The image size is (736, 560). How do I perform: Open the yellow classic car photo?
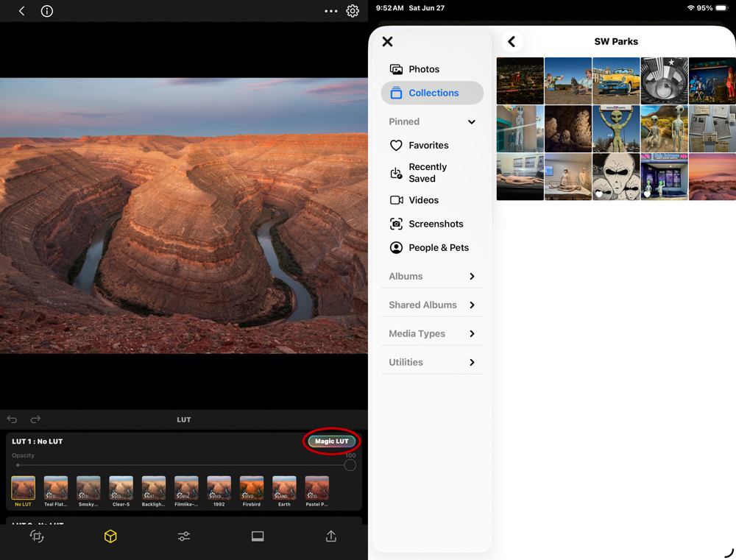(616, 81)
